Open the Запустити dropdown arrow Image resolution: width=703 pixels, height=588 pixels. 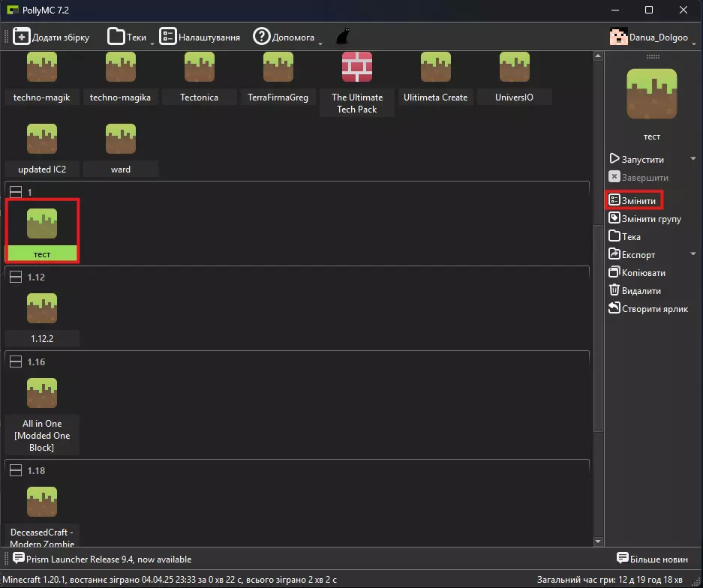[x=693, y=159]
